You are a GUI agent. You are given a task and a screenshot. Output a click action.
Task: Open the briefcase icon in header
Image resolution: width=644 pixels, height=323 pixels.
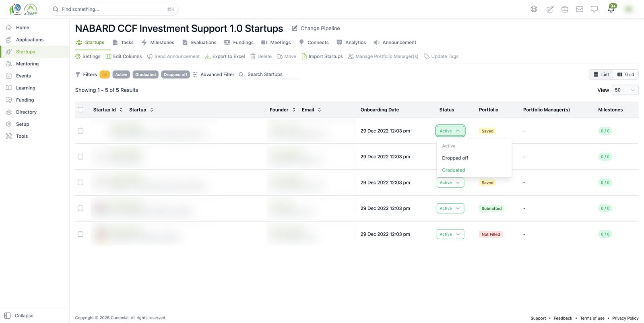tap(565, 9)
